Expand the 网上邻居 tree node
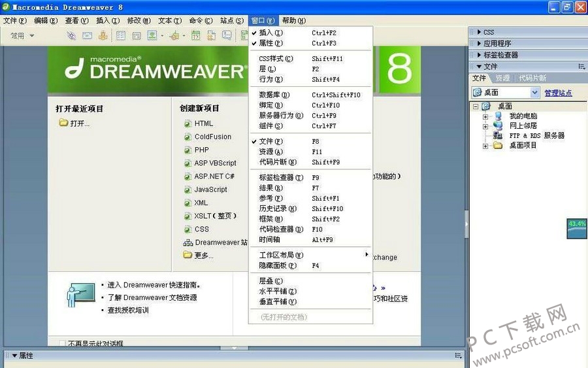 [x=485, y=126]
